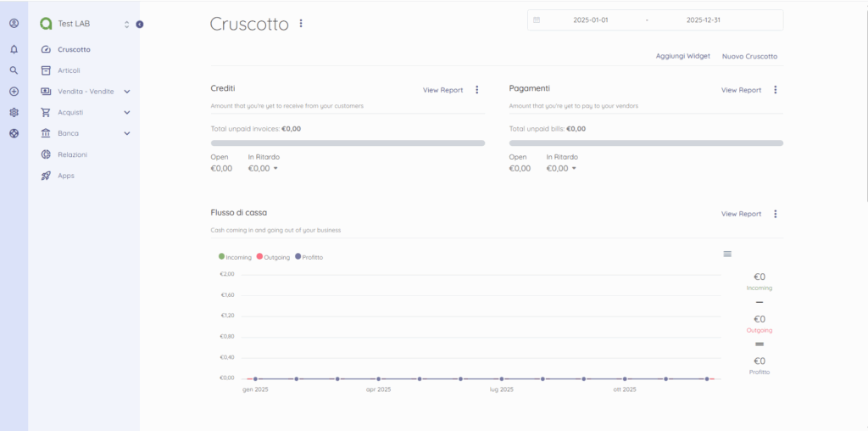Click the start date 2025-01-01 field

(592, 20)
